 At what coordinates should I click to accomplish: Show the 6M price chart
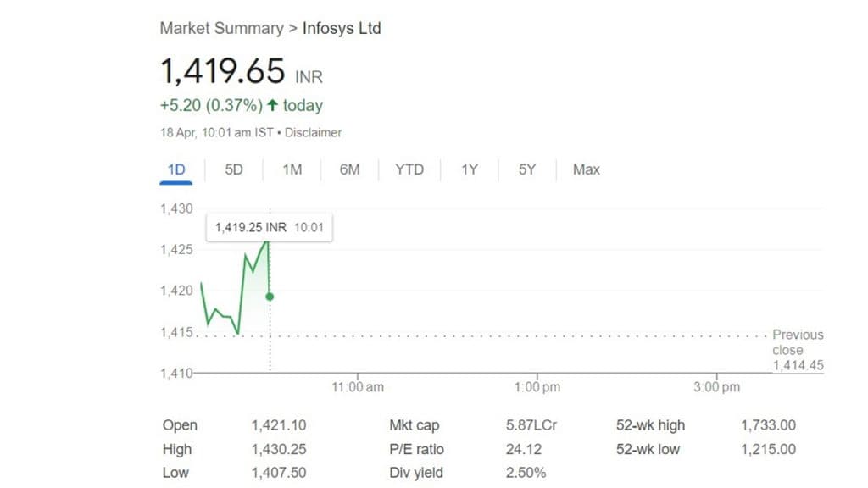click(349, 169)
